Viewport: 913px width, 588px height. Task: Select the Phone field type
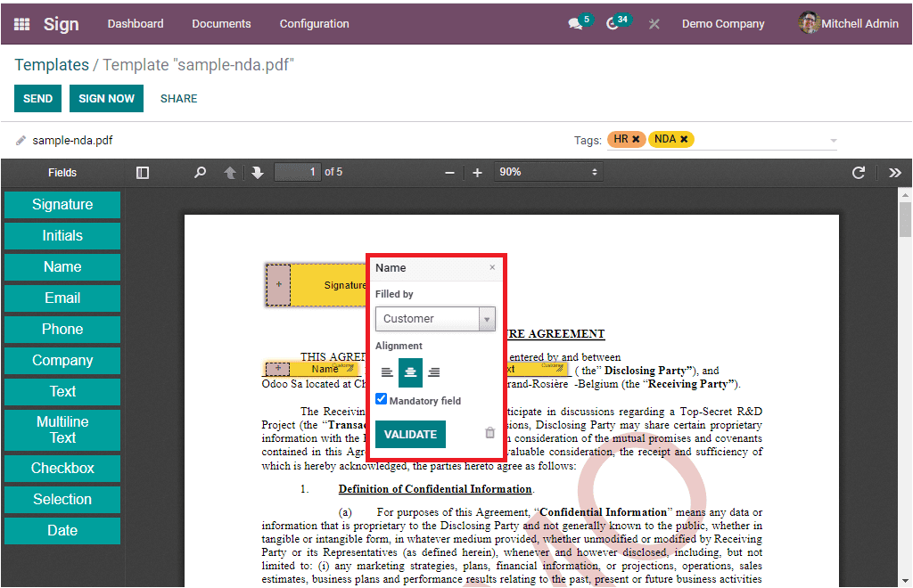point(62,329)
